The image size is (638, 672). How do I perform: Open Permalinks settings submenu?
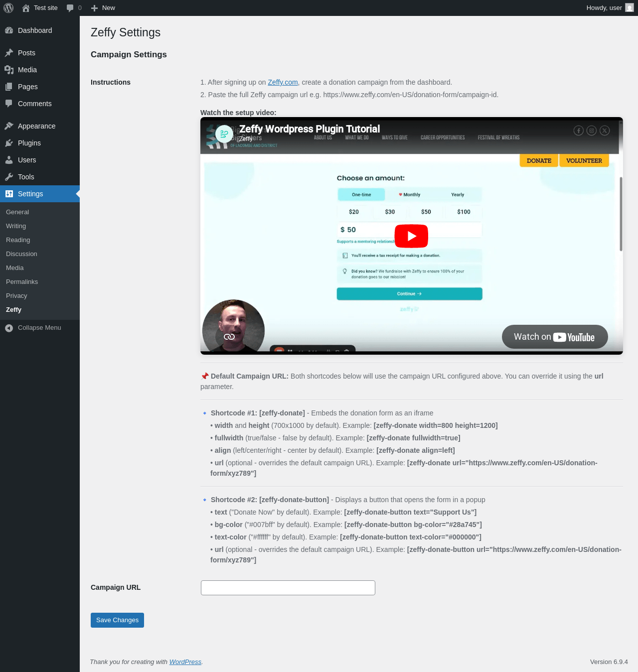tap(22, 282)
